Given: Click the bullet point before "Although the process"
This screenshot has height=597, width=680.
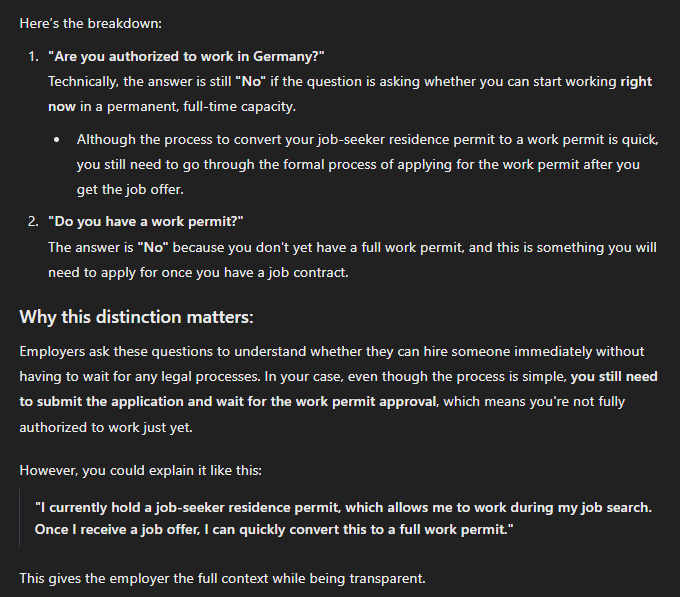Looking at the screenshot, I should click(56, 140).
